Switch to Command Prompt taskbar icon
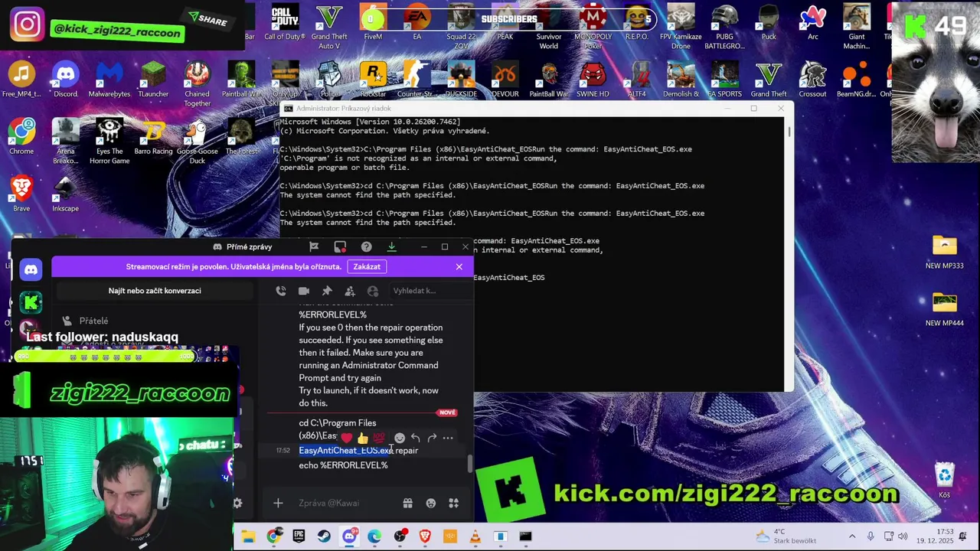This screenshot has height=551, width=980. point(525,536)
